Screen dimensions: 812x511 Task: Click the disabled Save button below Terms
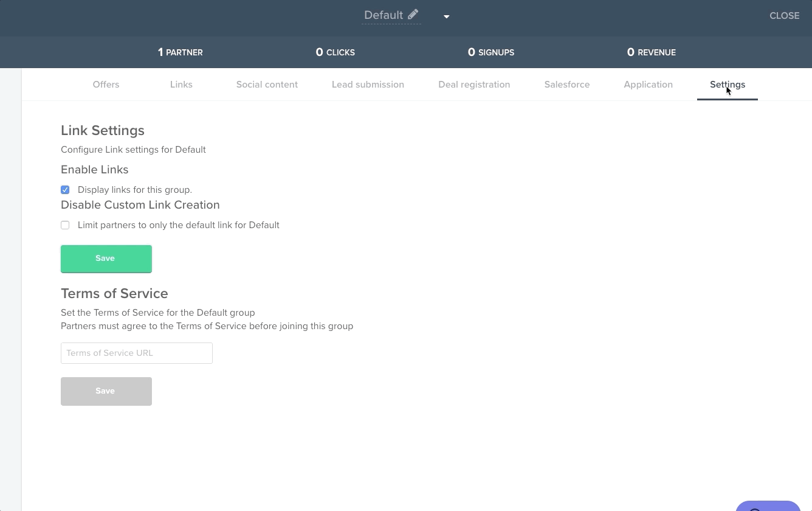pyautogui.click(x=106, y=391)
